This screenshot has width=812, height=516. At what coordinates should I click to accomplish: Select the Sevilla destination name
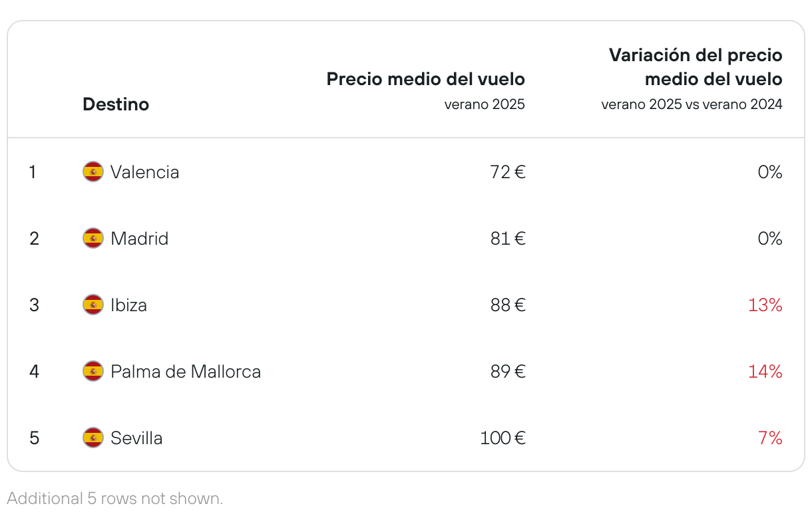pyautogui.click(x=136, y=438)
